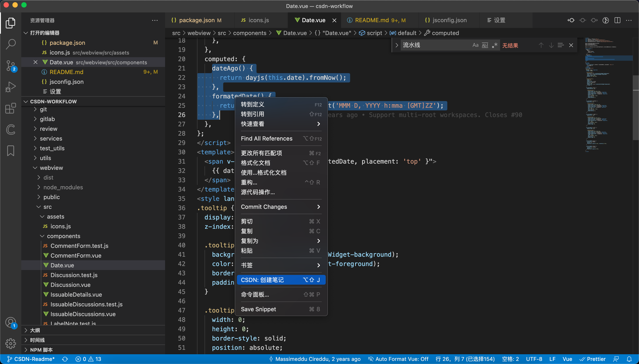Click split editor icon in title bar
The width and height of the screenshot is (639, 364).
point(617,20)
